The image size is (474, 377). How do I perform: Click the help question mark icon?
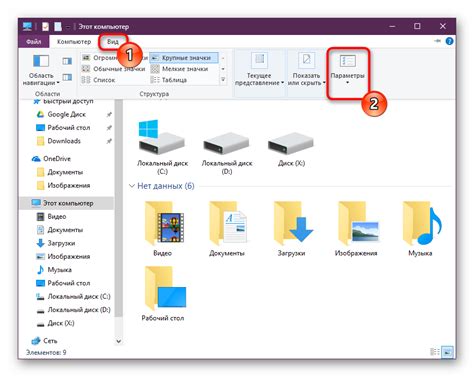(x=449, y=41)
